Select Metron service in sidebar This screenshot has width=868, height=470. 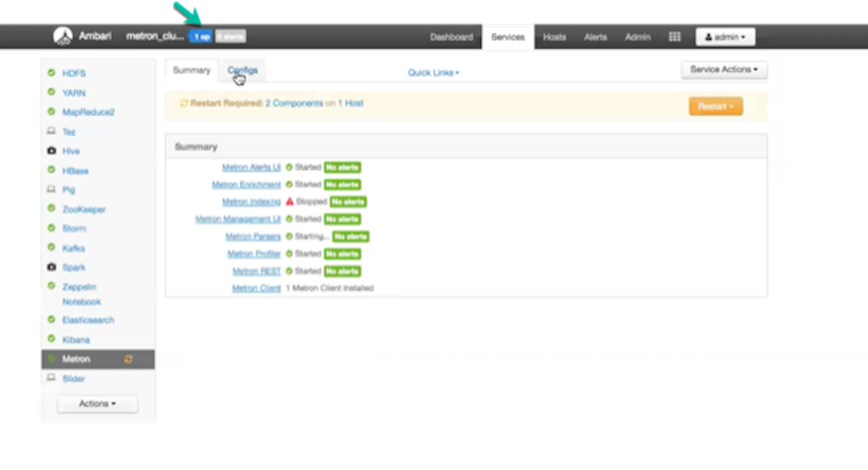[98, 359]
